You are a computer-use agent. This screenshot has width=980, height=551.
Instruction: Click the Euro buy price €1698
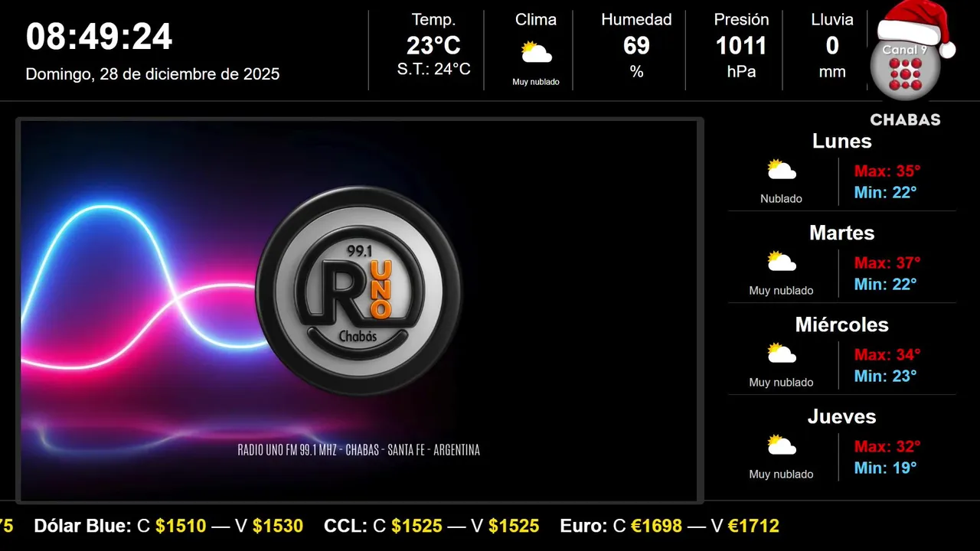[x=656, y=527]
